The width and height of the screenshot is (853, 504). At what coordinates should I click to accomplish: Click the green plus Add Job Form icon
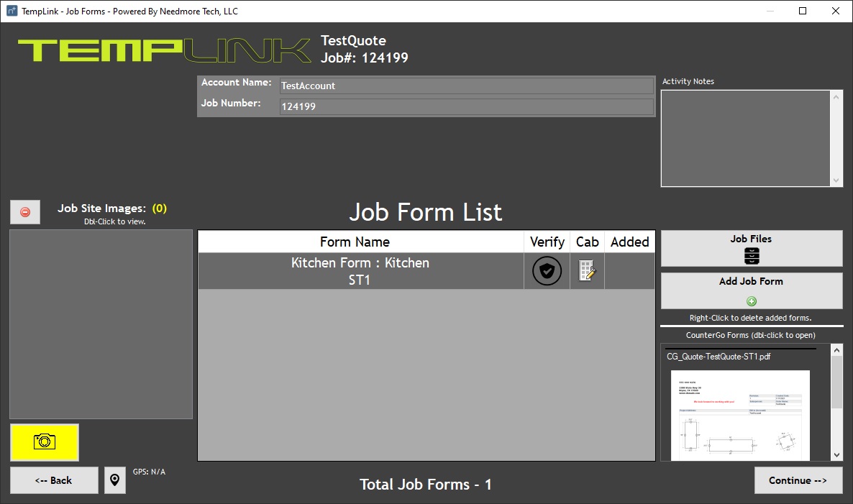coord(752,301)
